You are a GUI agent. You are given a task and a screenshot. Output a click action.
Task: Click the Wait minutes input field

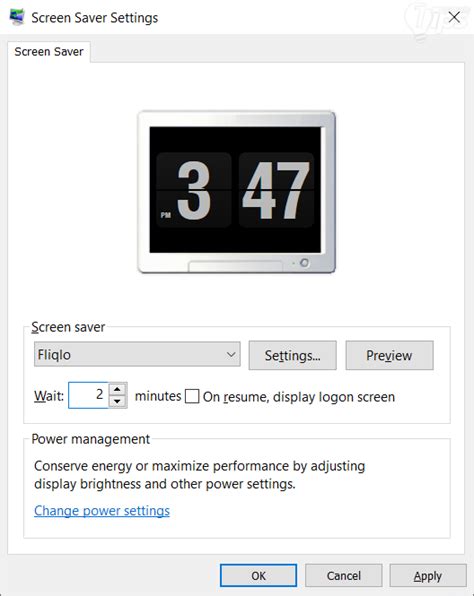click(88, 395)
